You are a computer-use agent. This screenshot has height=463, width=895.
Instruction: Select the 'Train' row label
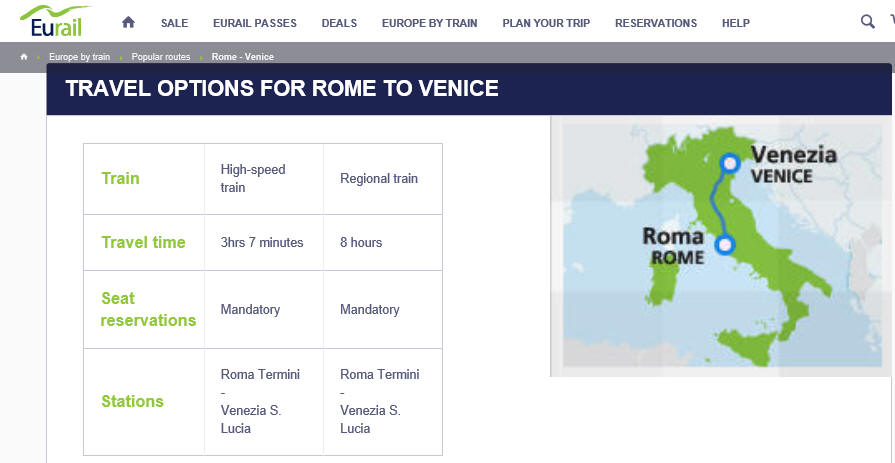[120, 178]
